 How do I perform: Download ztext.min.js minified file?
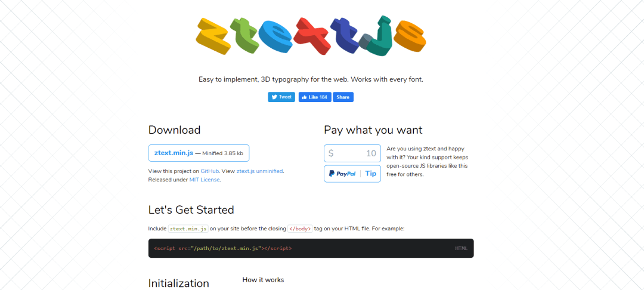tap(199, 153)
